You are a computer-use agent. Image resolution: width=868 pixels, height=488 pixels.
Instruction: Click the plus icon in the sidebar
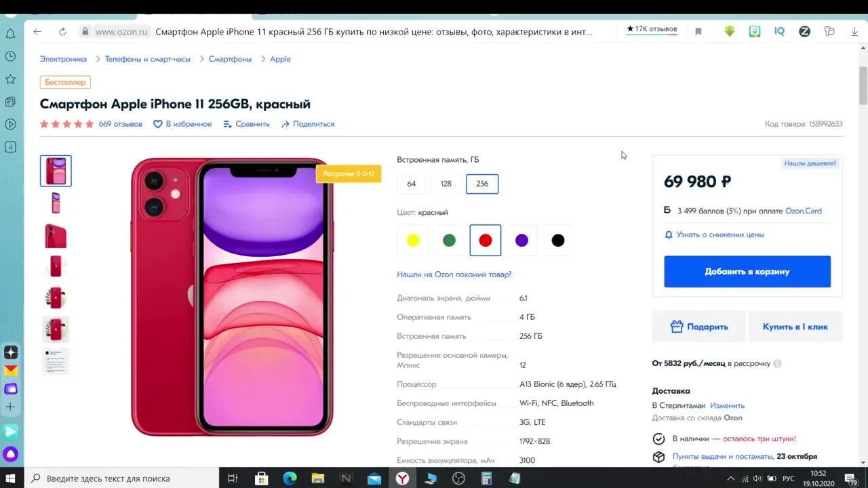10,407
